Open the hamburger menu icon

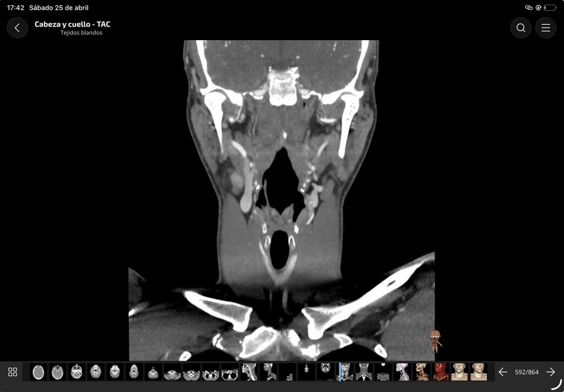pos(546,28)
